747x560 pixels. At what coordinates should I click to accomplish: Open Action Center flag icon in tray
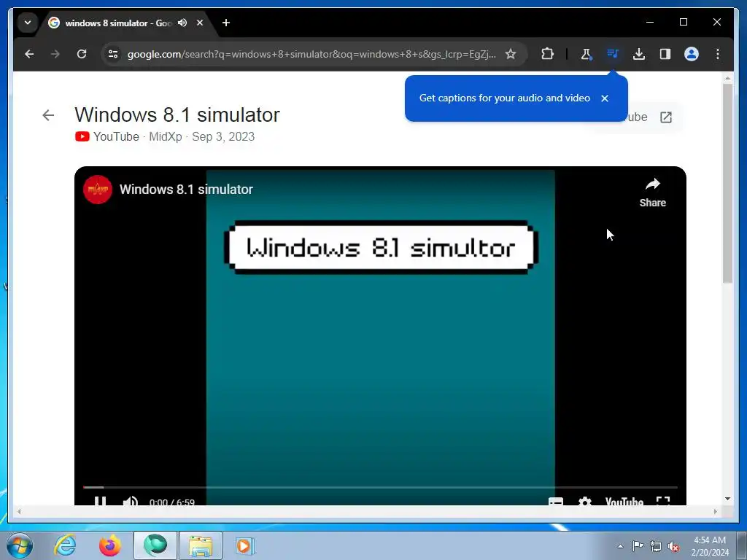click(638, 546)
